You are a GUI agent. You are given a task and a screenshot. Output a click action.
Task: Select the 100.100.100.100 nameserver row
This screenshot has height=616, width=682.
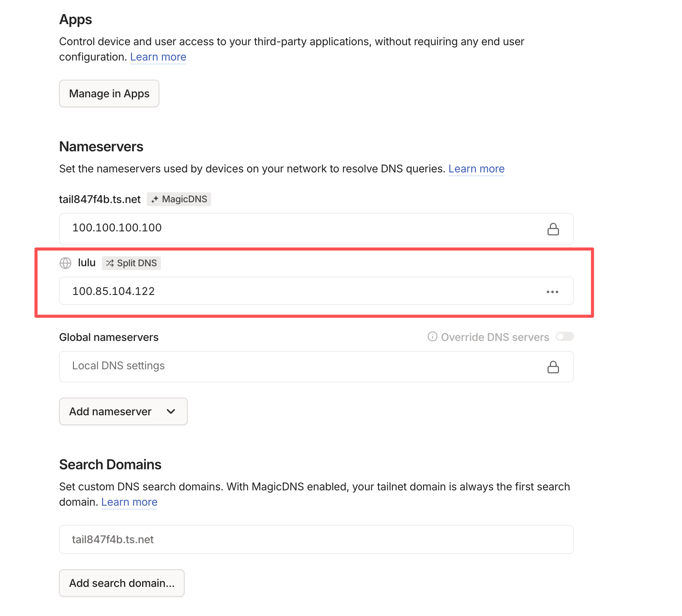316,229
